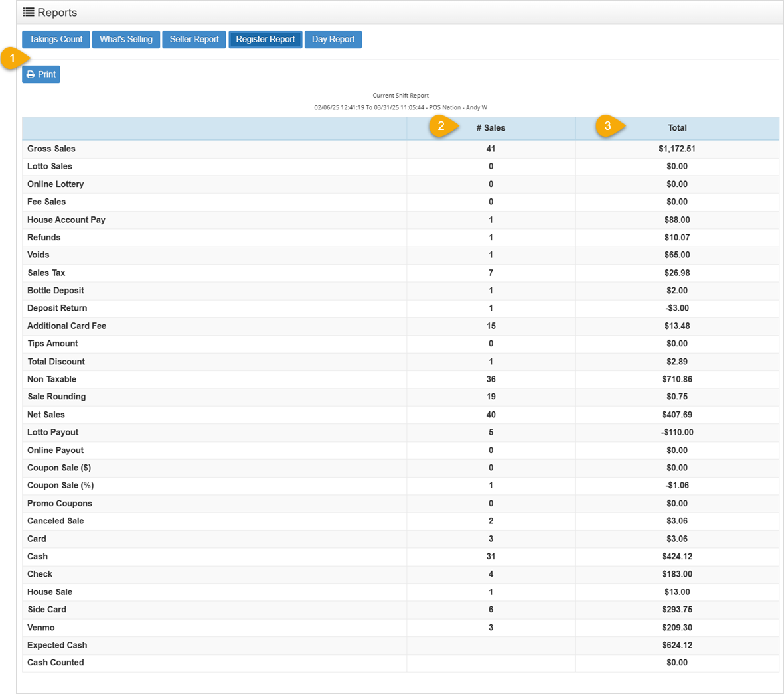Click the '# Sales' column header
The height and width of the screenshot is (694, 784).
491,127
